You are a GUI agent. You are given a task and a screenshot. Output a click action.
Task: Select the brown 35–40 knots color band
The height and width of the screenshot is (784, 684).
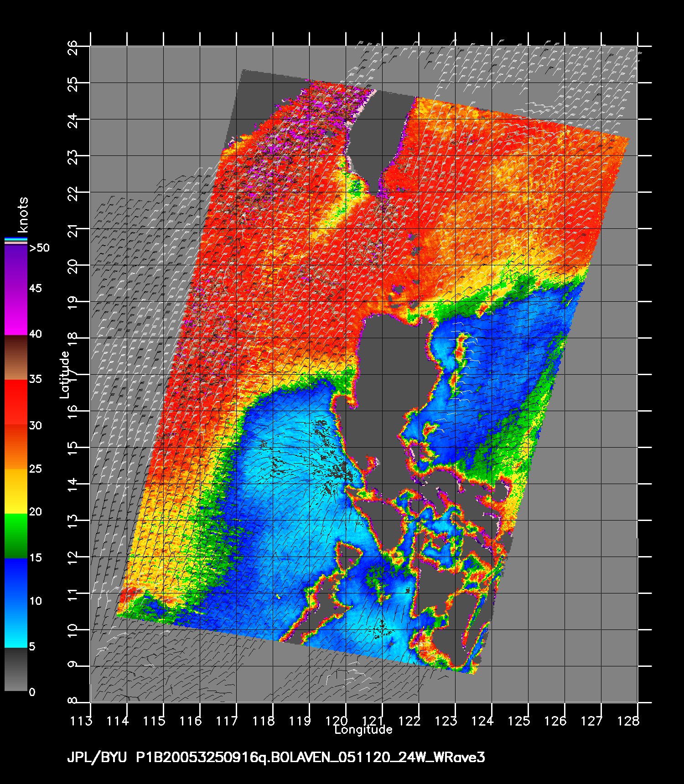point(16,357)
